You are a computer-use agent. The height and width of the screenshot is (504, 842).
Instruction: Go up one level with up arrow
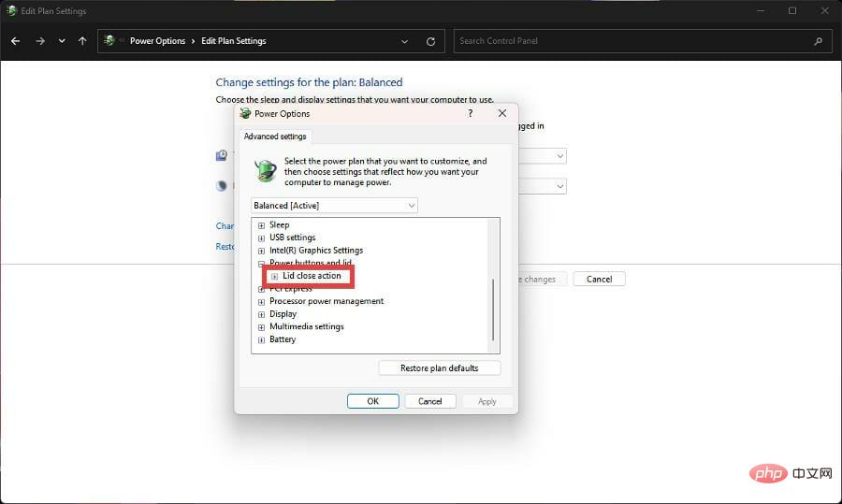tap(82, 41)
